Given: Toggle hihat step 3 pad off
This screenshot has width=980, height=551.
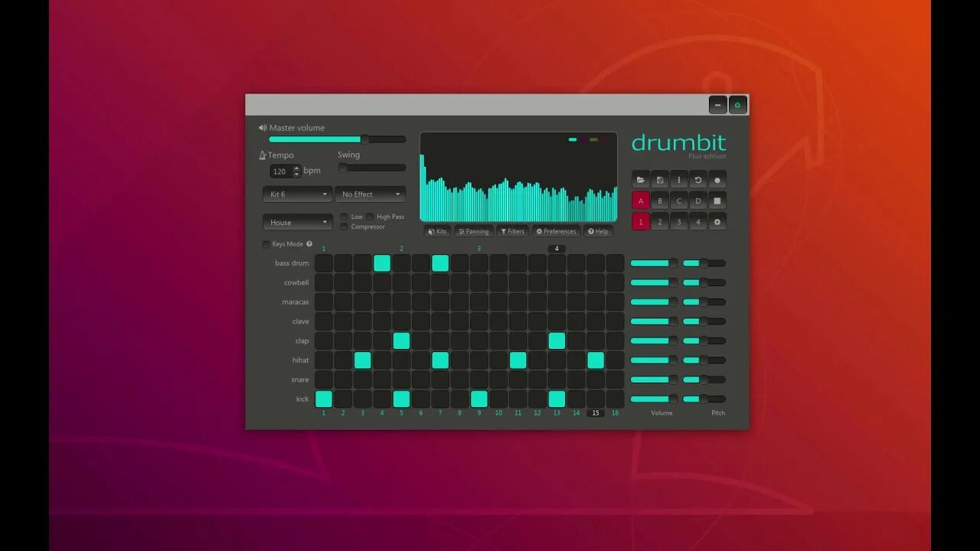Looking at the screenshot, I should [363, 360].
